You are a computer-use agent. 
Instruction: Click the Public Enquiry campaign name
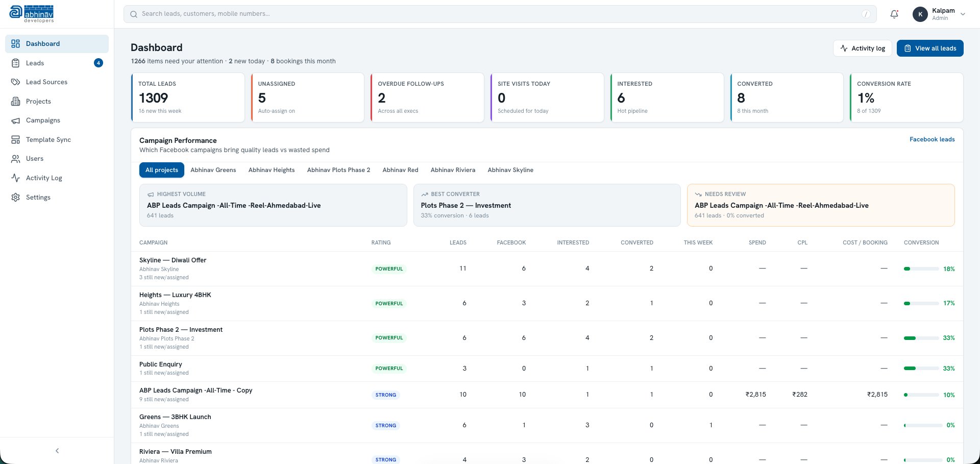[161, 364]
